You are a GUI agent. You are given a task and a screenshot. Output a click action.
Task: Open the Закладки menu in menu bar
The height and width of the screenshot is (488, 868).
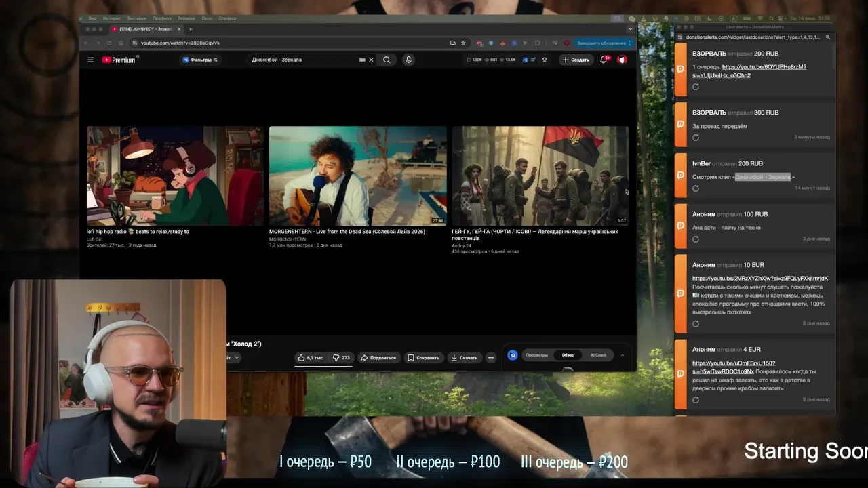click(x=136, y=18)
